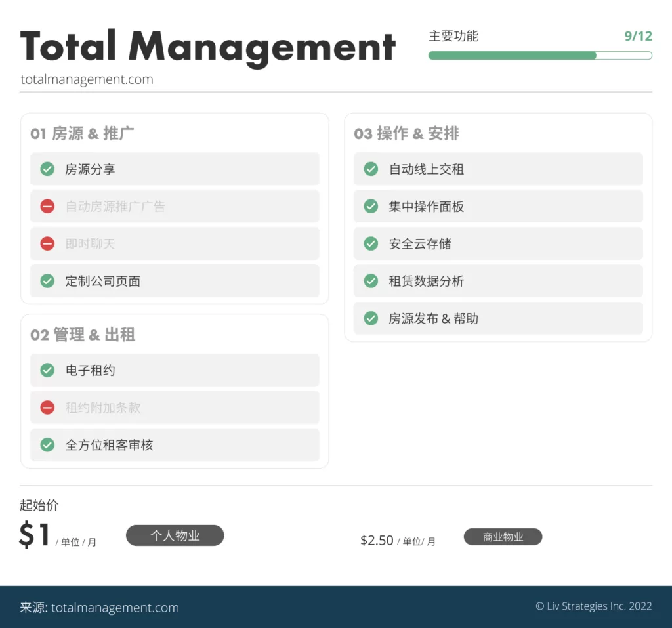The width and height of the screenshot is (672, 628).
Task: Click the red minus icon beside 自动房源推广广告
Action: 47,207
